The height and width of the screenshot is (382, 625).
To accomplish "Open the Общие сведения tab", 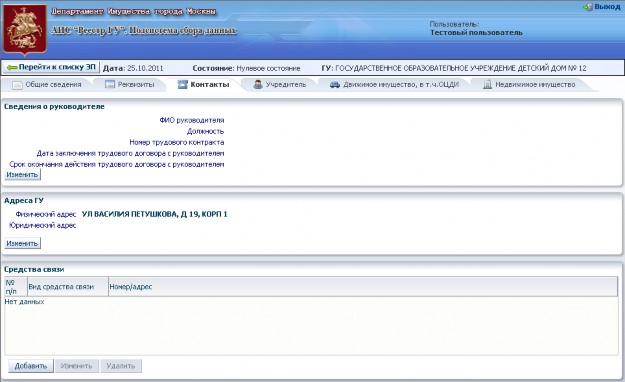I will (47, 85).
